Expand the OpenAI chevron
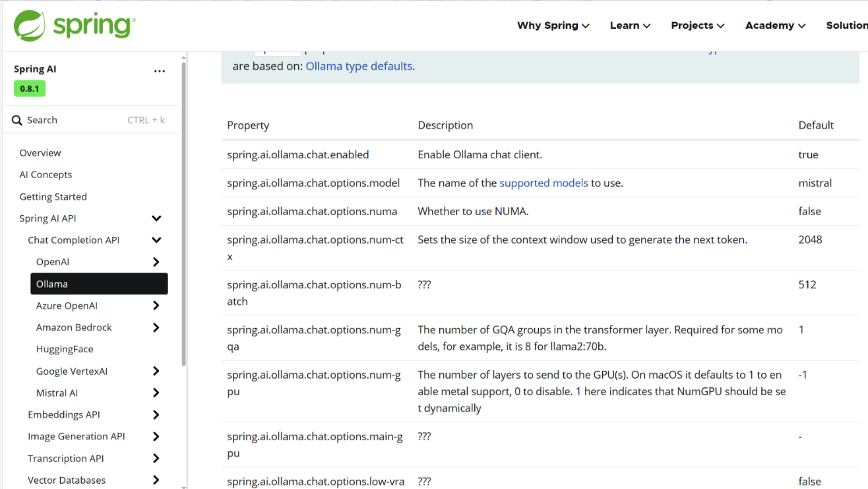Viewport: 868px width, 489px height. tap(156, 262)
